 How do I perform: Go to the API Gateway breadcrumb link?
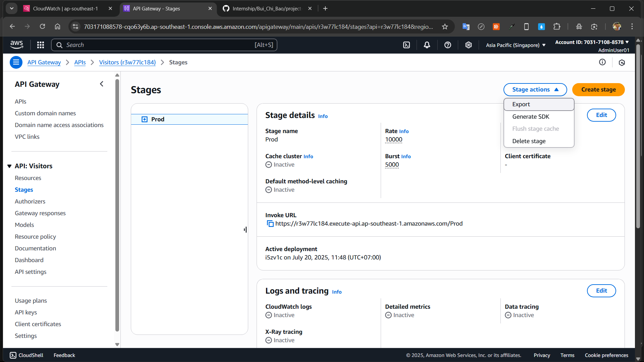pyautogui.click(x=44, y=62)
